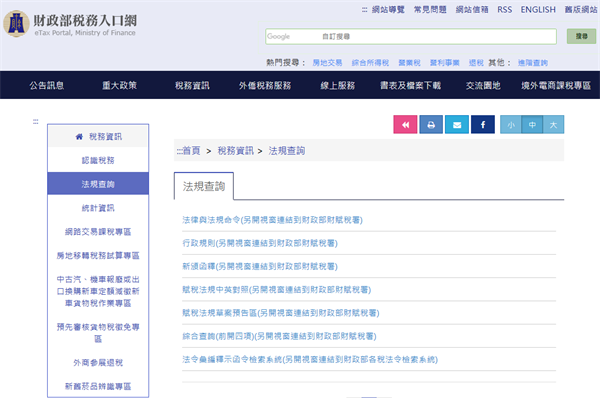This screenshot has width=600, height=398.
Task: Open 綜合查詢(前開四項) link
Action: [x=279, y=336]
